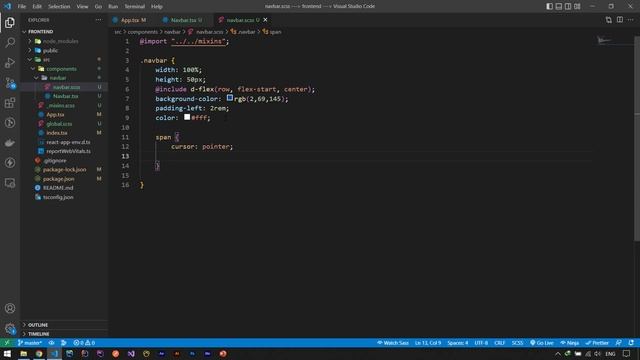The height and width of the screenshot is (360, 640).
Task: Open the File menu
Action: [x=22, y=7]
